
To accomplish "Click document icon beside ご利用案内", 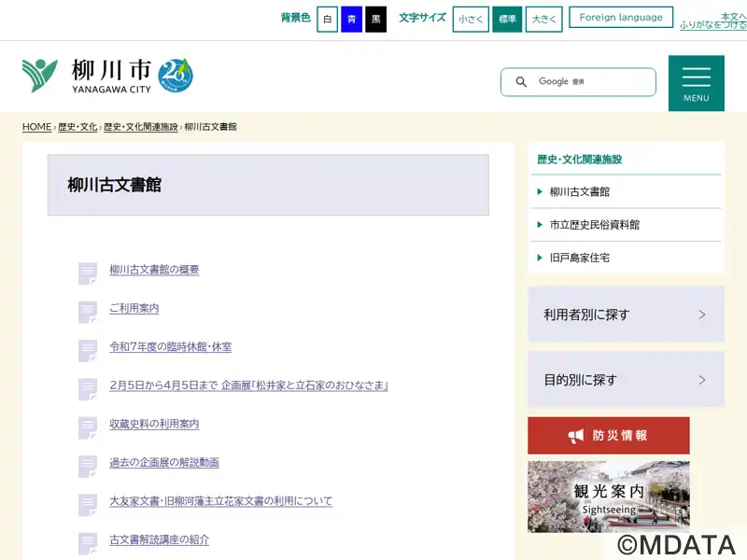I will [88, 312].
